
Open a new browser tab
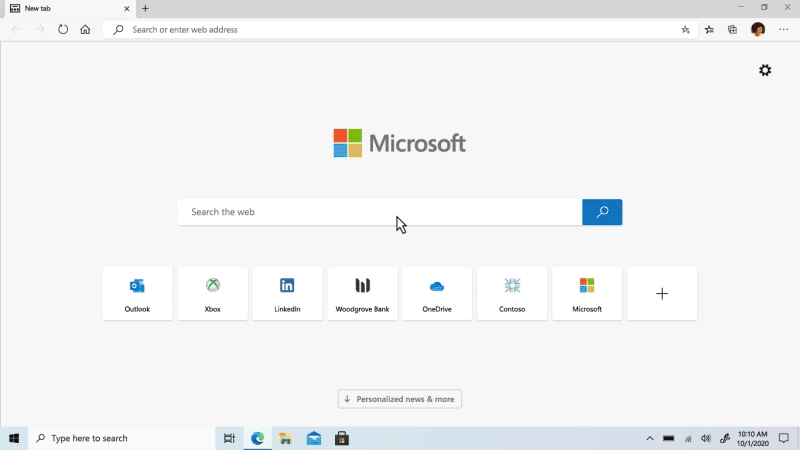tap(145, 9)
